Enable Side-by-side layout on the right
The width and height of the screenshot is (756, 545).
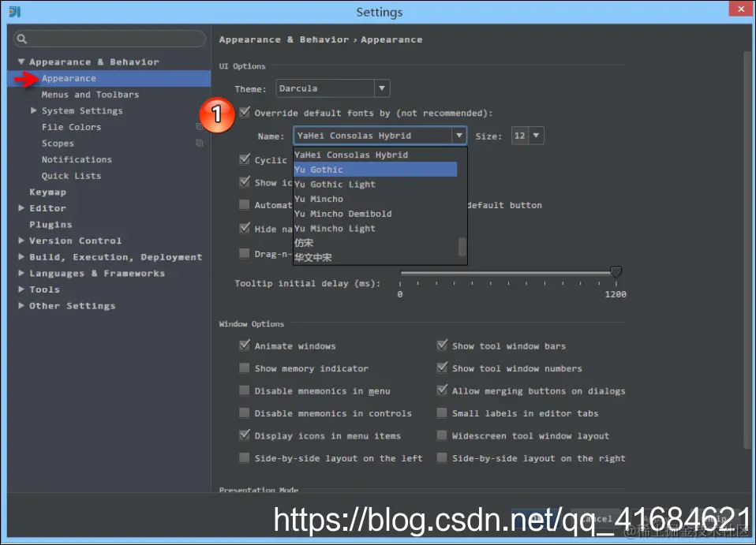click(442, 457)
